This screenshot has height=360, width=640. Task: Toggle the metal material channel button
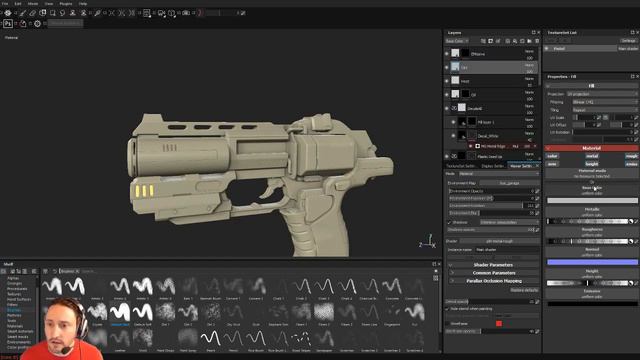pos(592,156)
